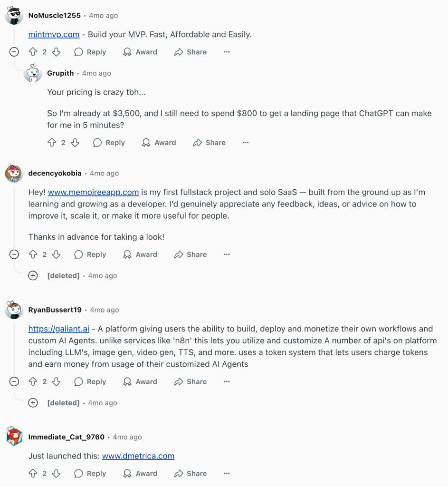
Task: Expand deleted reply under decencyokobia's comment
Action: (33, 275)
